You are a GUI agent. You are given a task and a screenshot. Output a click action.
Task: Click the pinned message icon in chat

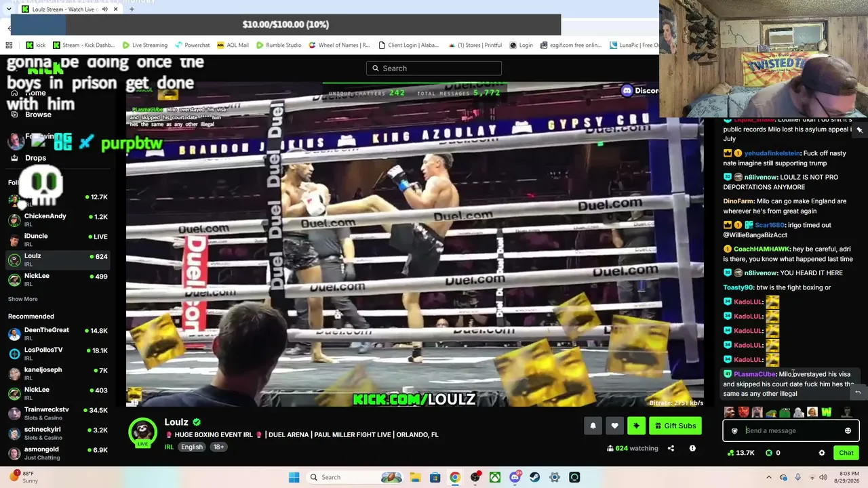pyautogui.click(x=859, y=129)
